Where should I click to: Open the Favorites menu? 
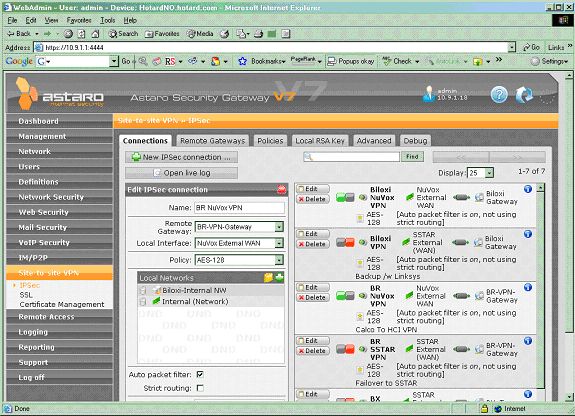pos(78,21)
